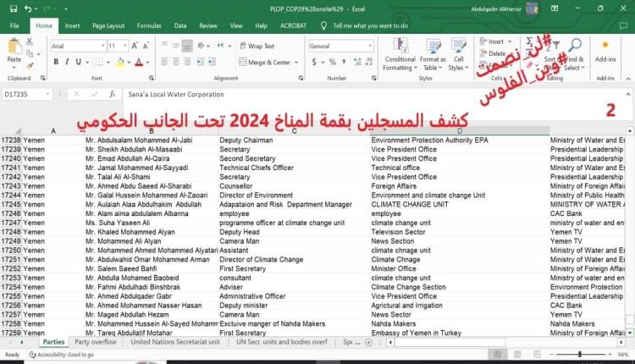Image resolution: width=635 pixels, height=364 pixels.
Task: Switch to the Party overflow sheet tab
Action: 96,342
